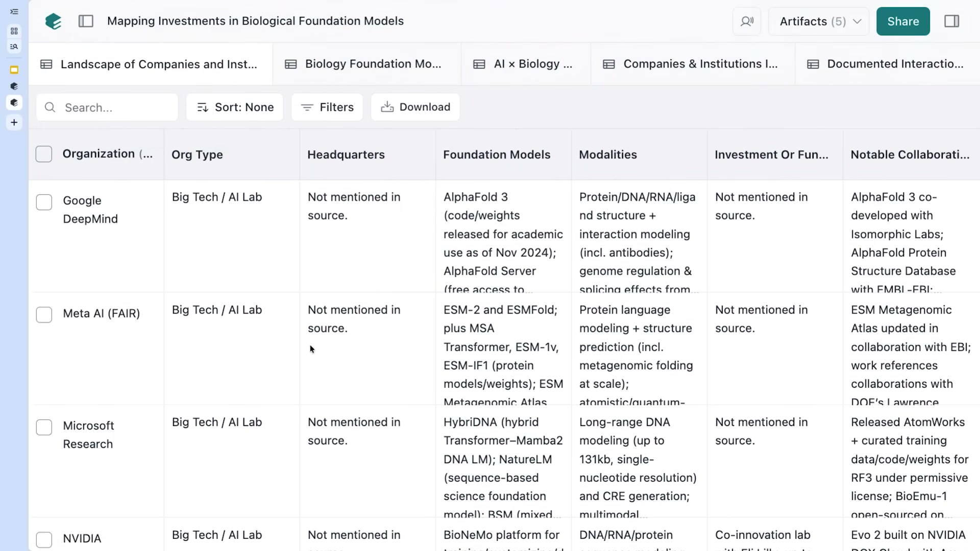Open the grid dashboard icon in the left rail
The image size is (980, 551).
(x=14, y=31)
